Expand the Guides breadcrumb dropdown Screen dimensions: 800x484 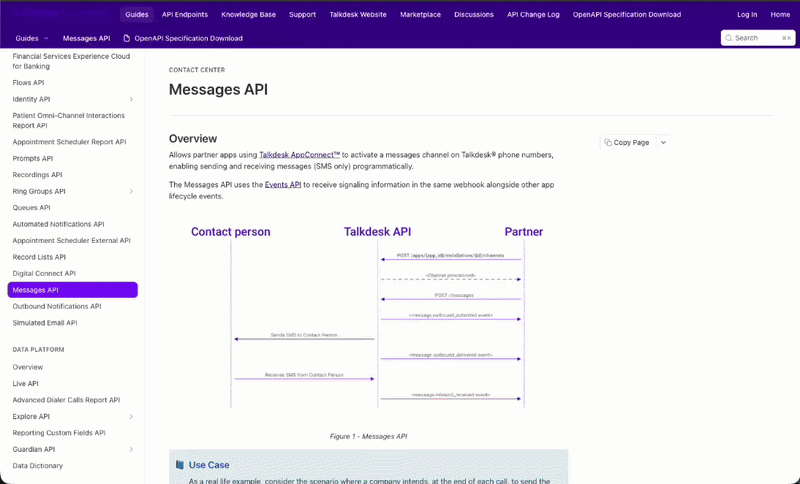click(46, 38)
